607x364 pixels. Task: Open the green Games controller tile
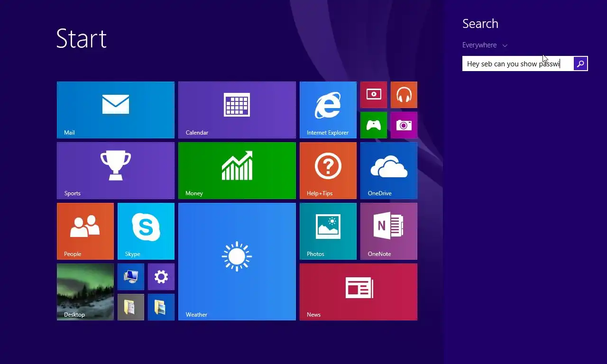374,125
